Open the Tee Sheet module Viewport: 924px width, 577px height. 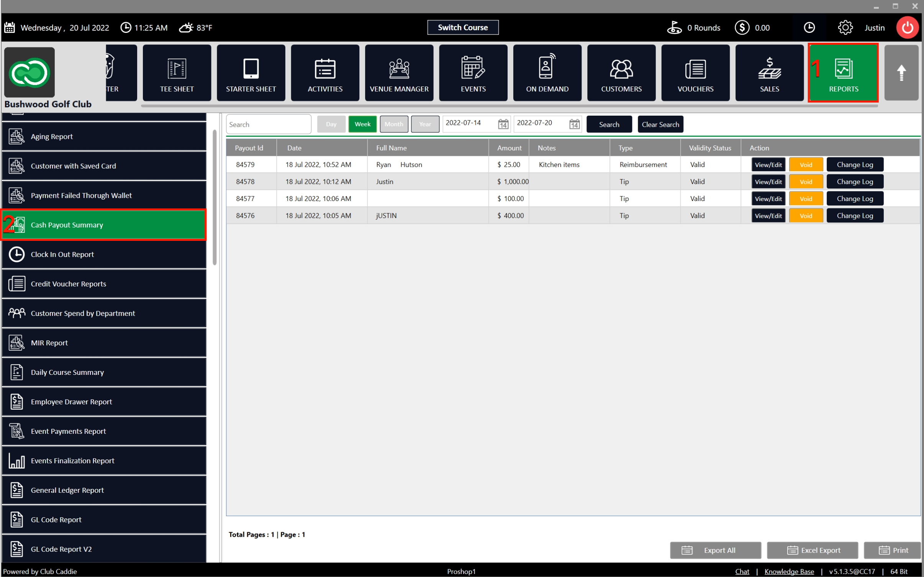tap(177, 73)
